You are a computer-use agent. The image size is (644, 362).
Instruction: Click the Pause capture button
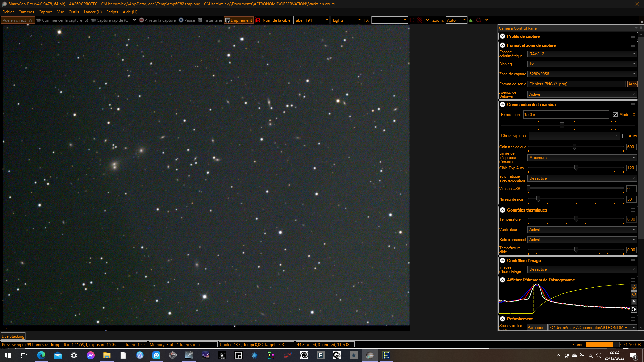coord(187,20)
